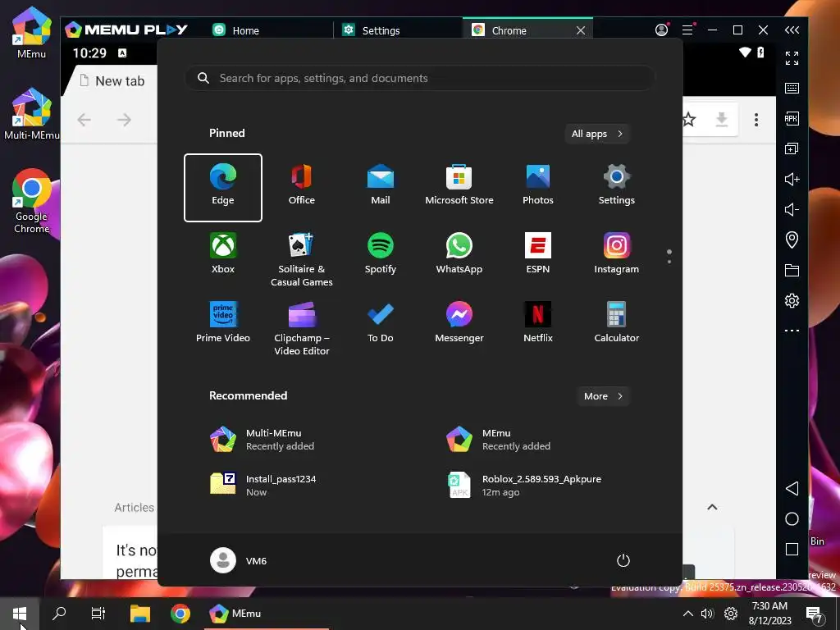Decrease MEmu volume

[792, 209]
